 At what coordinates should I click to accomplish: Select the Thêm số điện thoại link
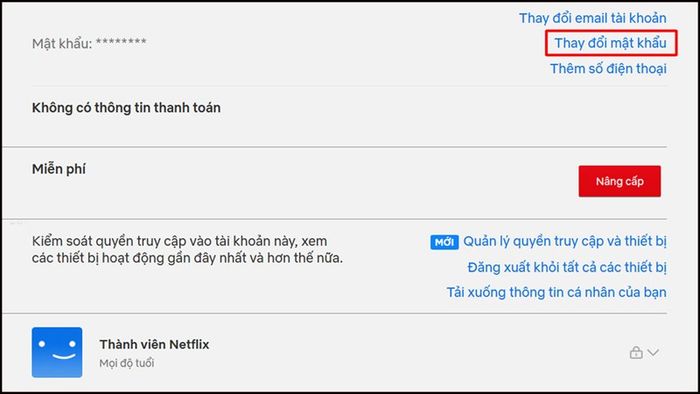tap(608, 68)
